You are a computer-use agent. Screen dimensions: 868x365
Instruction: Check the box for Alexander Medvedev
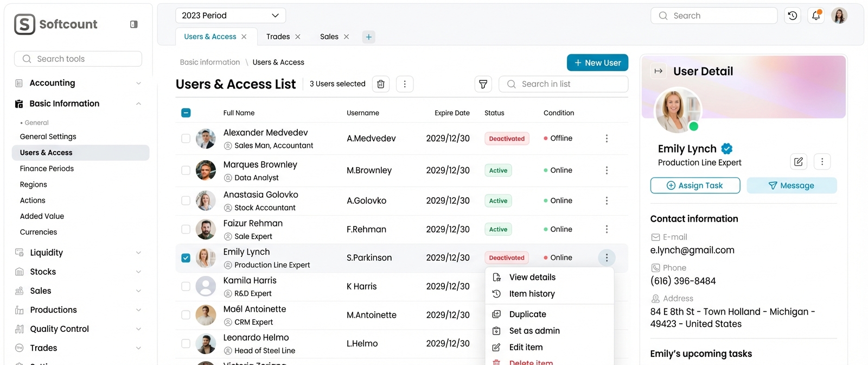coord(186,139)
